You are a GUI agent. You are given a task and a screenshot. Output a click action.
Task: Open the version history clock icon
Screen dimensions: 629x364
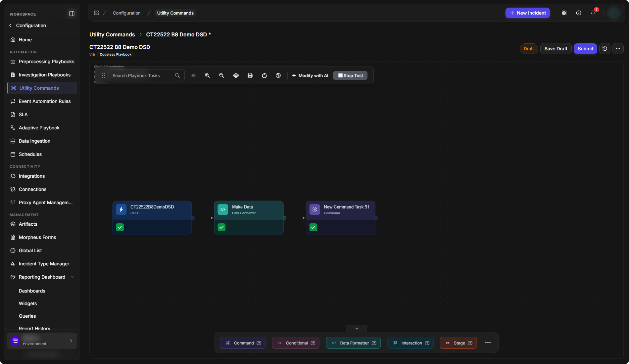coord(605,49)
